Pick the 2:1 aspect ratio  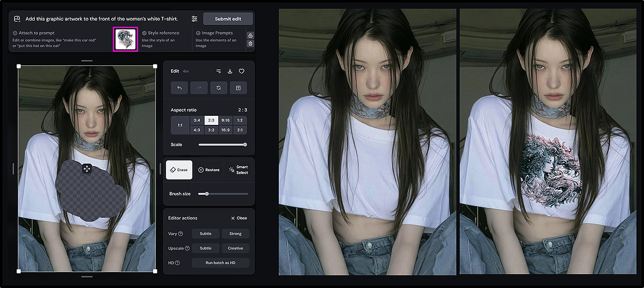click(x=240, y=130)
